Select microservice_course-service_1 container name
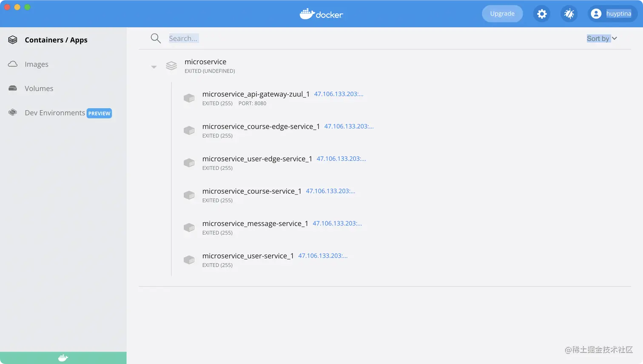 click(252, 191)
